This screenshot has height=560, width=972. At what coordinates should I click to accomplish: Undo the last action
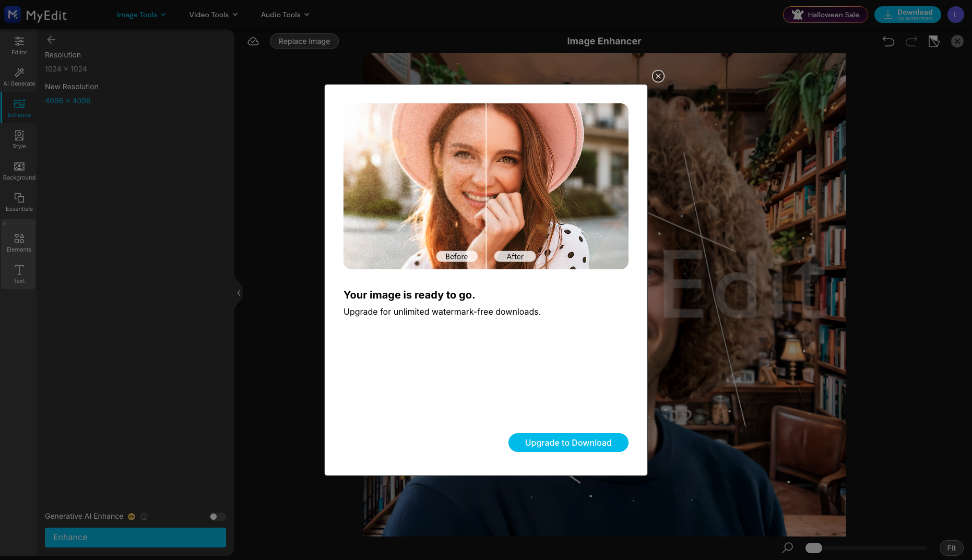pyautogui.click(x=888, y=41)
